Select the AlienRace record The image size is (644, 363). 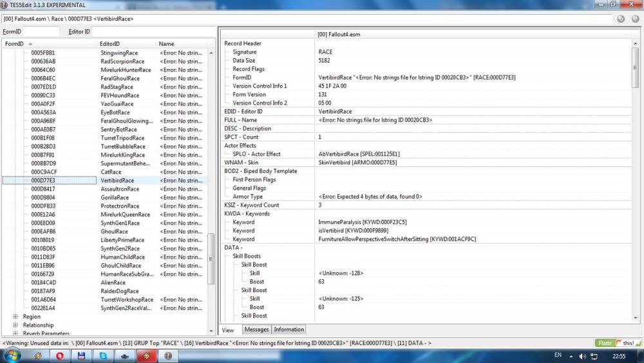[113, 282]
